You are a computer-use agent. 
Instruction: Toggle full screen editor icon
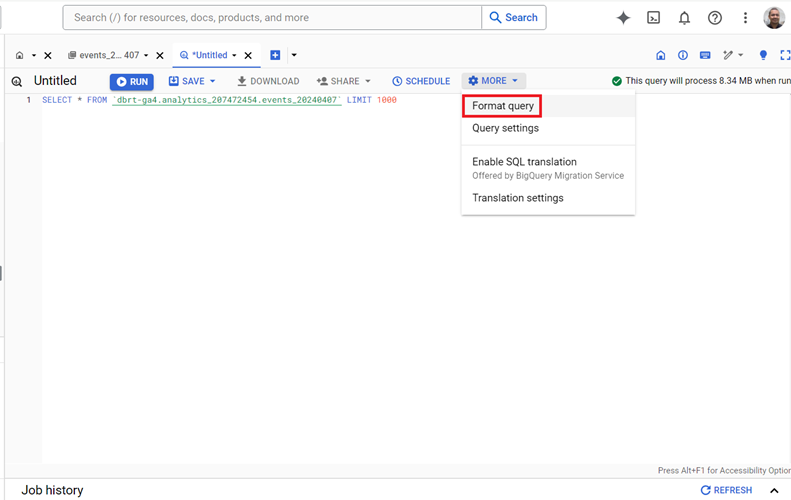[x=785, y=55]
